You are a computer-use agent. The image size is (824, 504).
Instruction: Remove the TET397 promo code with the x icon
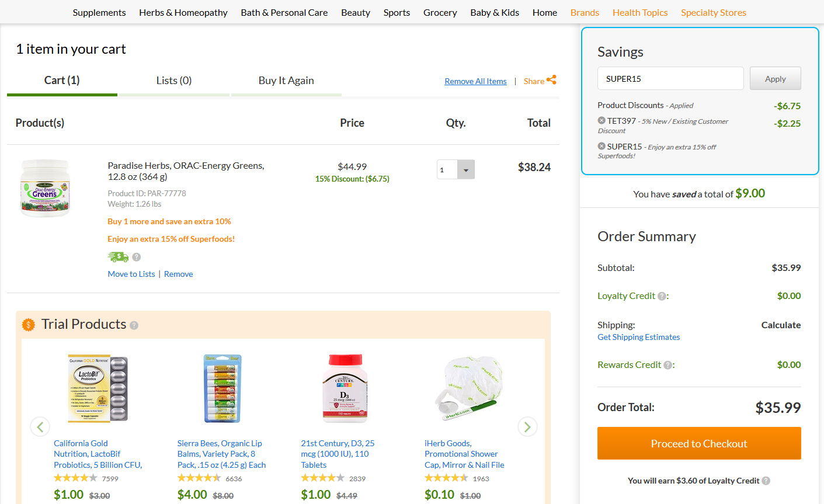pos(602,120)
